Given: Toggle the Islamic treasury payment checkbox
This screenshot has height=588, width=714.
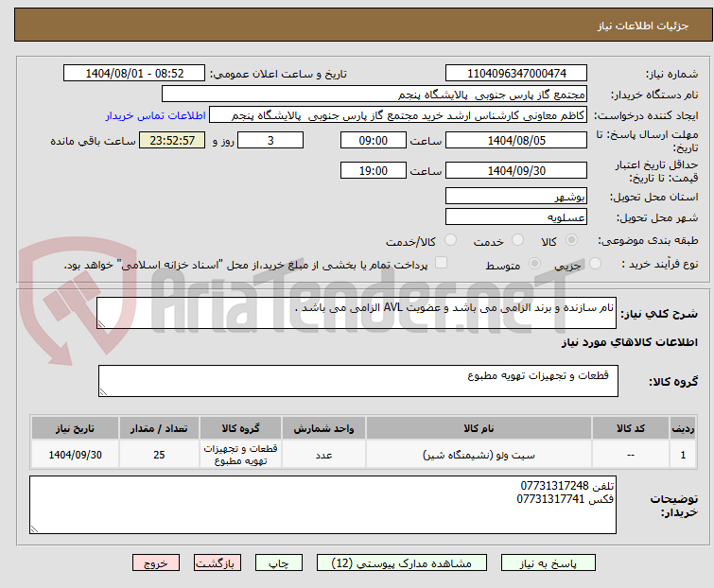Looking at the screenshot, I should [441, 265].
